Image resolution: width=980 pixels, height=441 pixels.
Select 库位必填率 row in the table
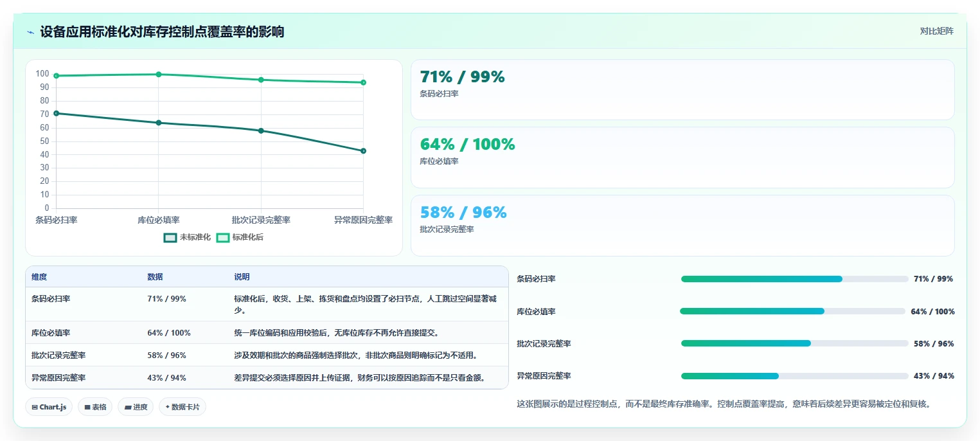click(x=267, y=332)
